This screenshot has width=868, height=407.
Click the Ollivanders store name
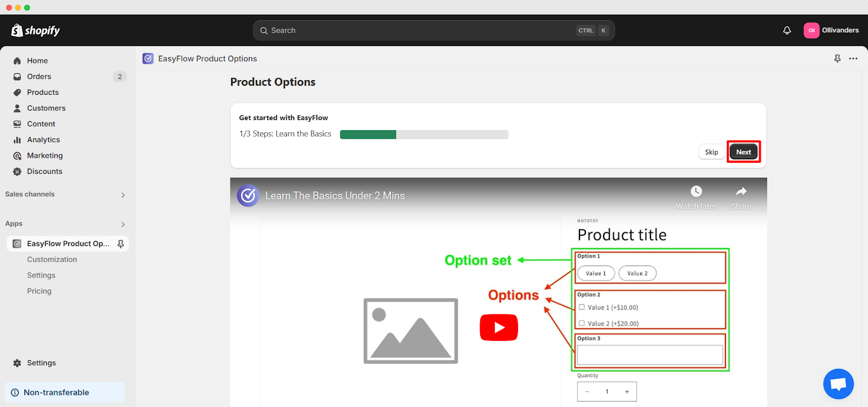click(x=840, y=30)
